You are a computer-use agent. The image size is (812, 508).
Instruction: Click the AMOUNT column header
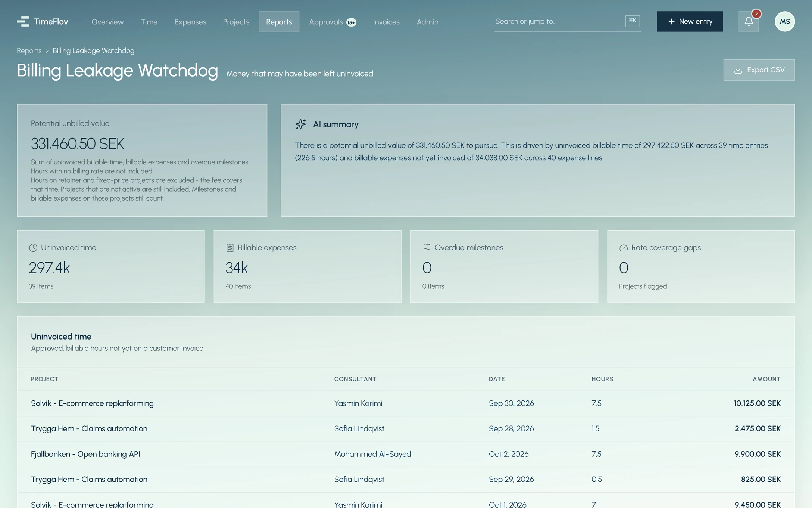click(x=766, y=379)
